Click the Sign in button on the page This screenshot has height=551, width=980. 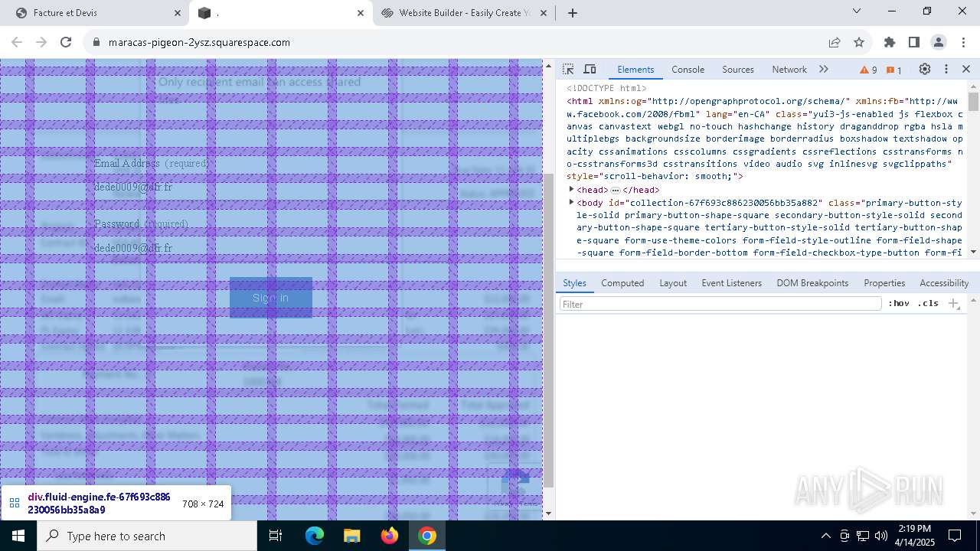point(270,298)
